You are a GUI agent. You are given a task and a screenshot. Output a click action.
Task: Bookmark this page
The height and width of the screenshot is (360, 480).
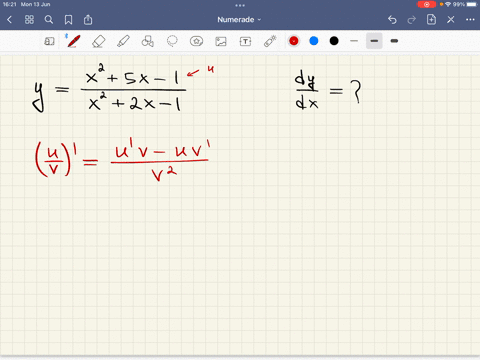click(x=68, y=20)
